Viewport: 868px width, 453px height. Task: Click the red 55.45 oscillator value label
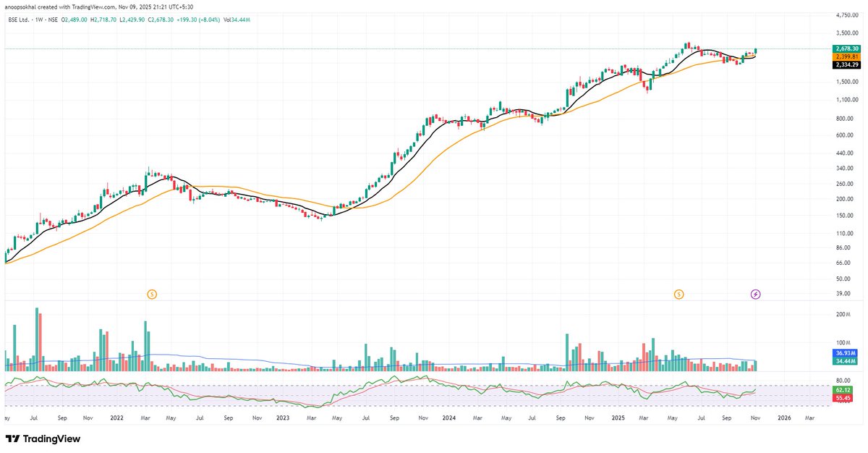pyautogui.click(x=843, y=398)
